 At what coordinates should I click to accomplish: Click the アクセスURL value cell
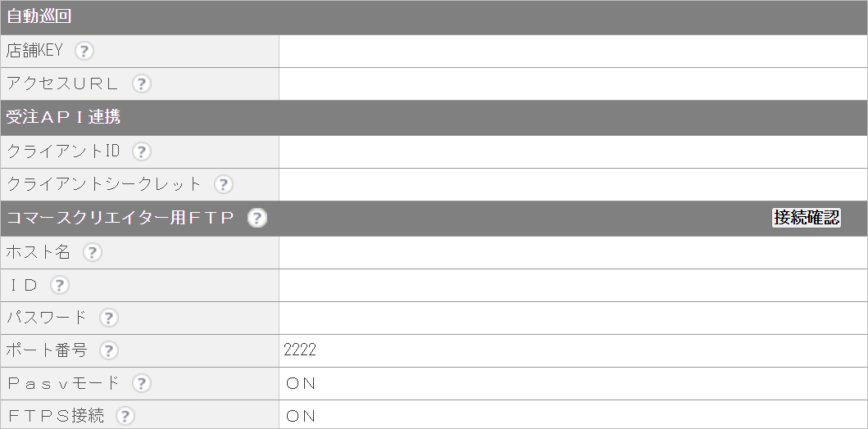(573, 84)
